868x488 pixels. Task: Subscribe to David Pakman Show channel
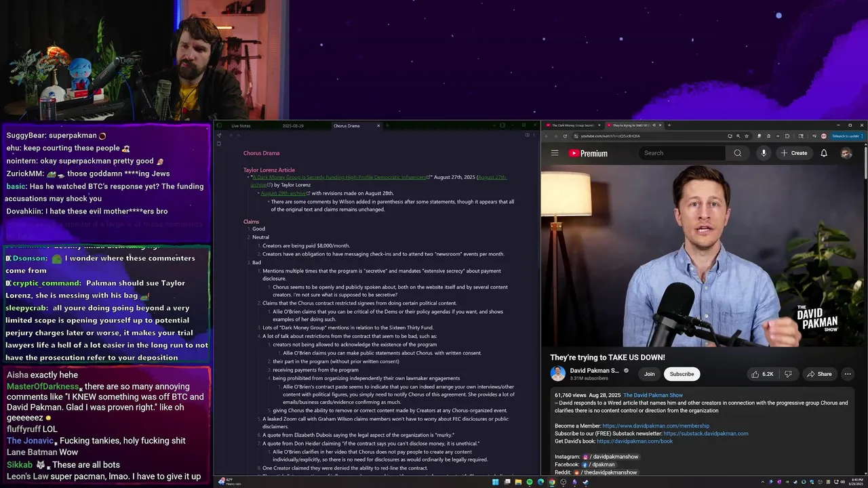tap(682, 374)
